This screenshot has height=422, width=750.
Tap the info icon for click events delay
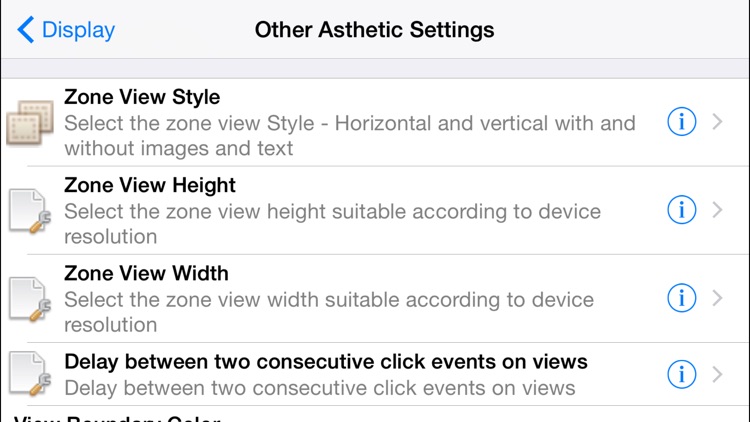point(681,374)
